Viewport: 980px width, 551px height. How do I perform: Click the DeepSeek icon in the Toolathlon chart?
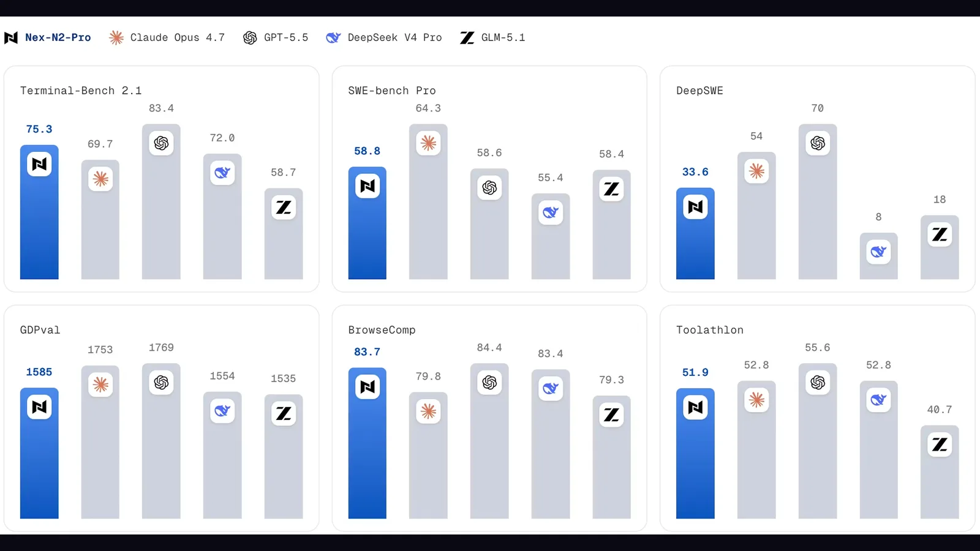[878, 400]
